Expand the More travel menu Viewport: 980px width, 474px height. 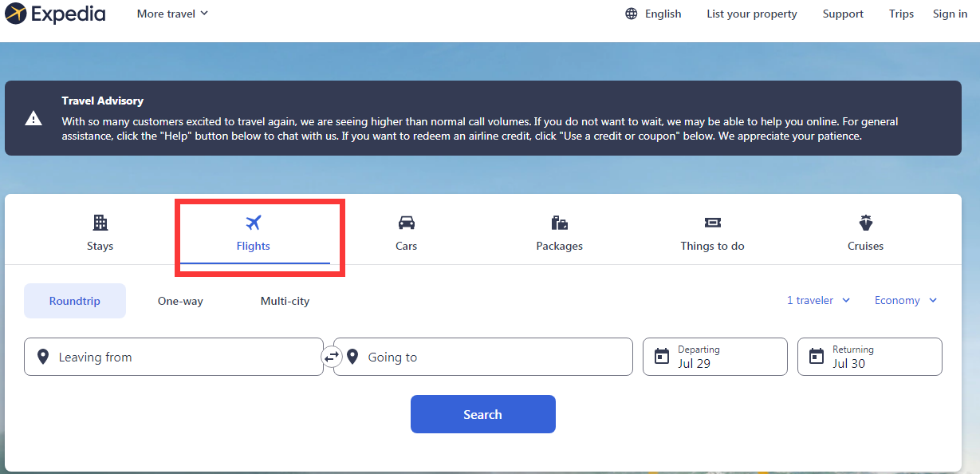172,14
